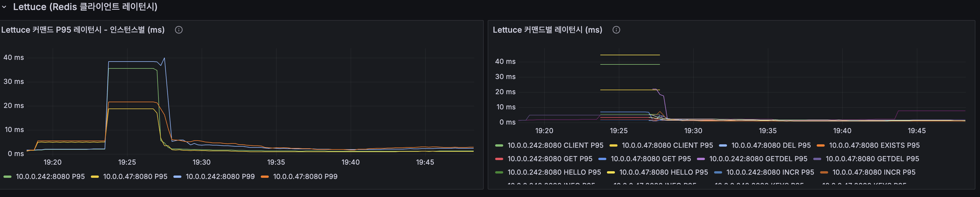Viewport: 980px width, 197px height.
Task: Toggle 10.0.0.242:8080 GETDEL P95 legend label
Action: click(758, 159)
